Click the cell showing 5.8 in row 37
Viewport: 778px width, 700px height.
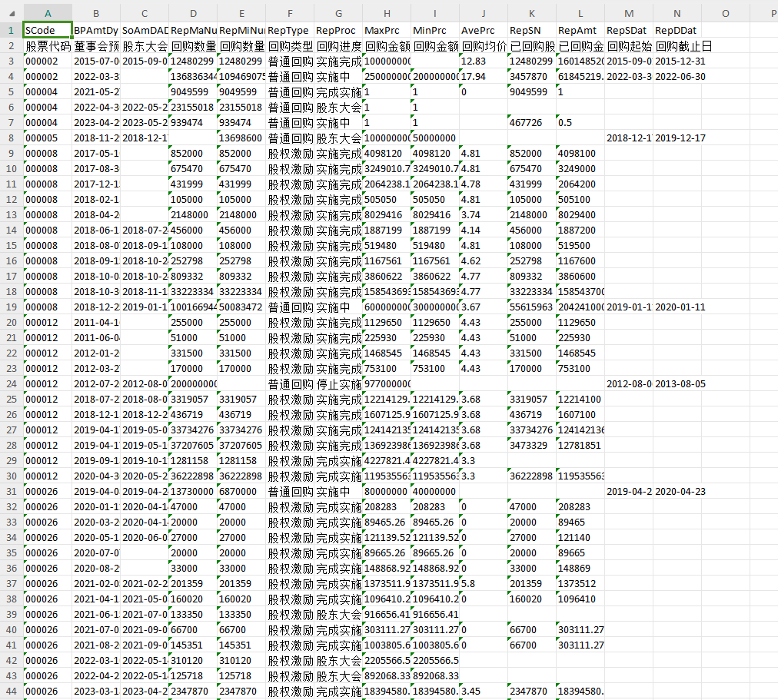[483, 583]
